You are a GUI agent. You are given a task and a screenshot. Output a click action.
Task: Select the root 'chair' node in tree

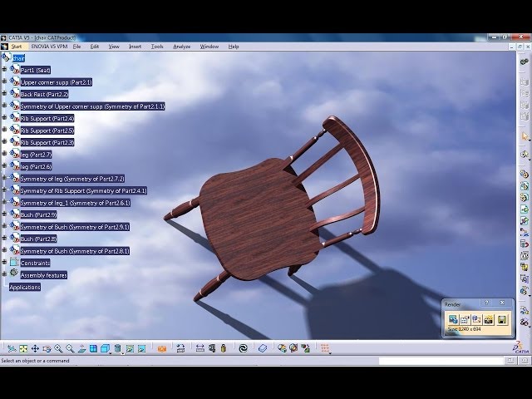pos(18,58)
